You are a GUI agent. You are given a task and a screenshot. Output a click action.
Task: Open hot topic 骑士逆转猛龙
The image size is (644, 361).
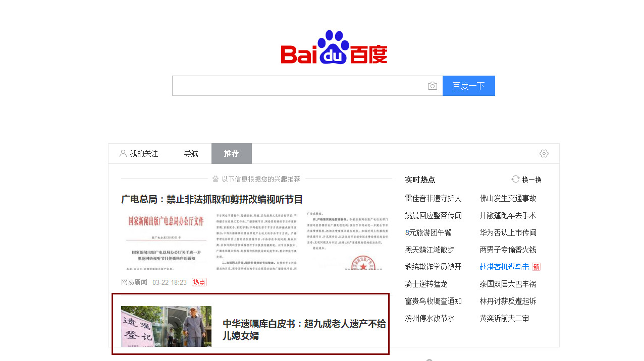(x=426, y=284)
